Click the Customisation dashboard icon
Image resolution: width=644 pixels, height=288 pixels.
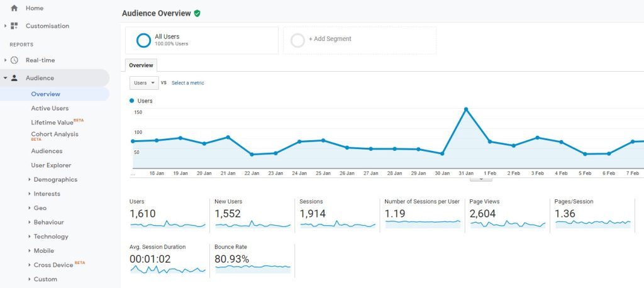(x=14, y=26)
